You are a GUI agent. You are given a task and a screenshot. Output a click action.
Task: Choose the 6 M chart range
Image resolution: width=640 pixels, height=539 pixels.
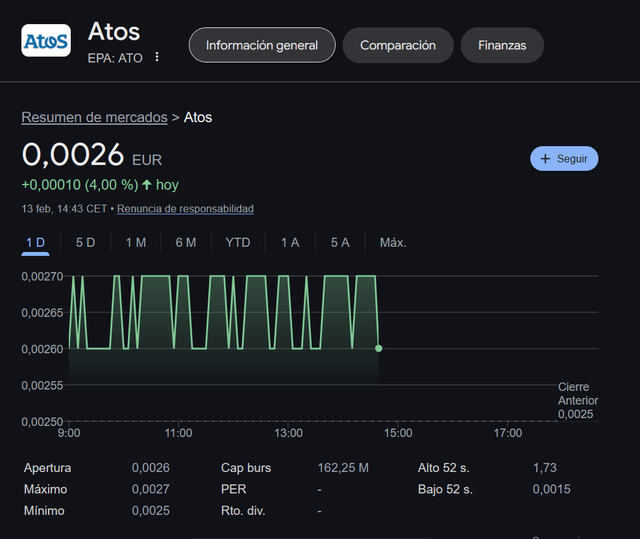pos(186,243)
